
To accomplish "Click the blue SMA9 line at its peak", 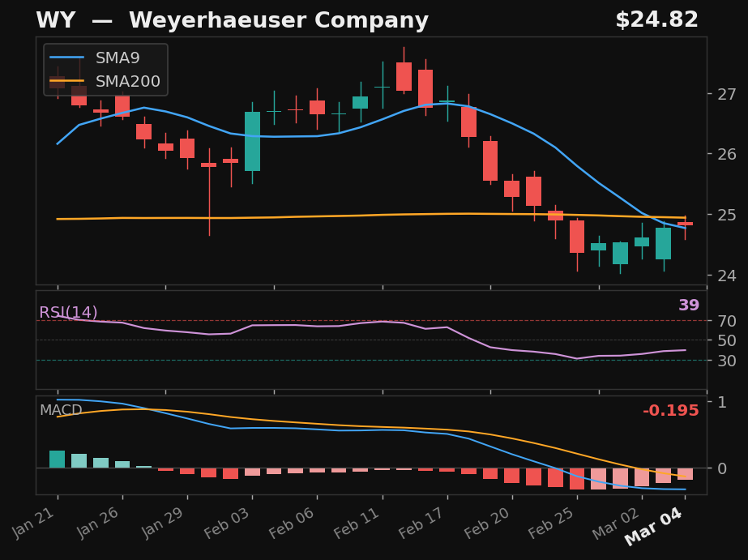I will (x=443, y=102).
